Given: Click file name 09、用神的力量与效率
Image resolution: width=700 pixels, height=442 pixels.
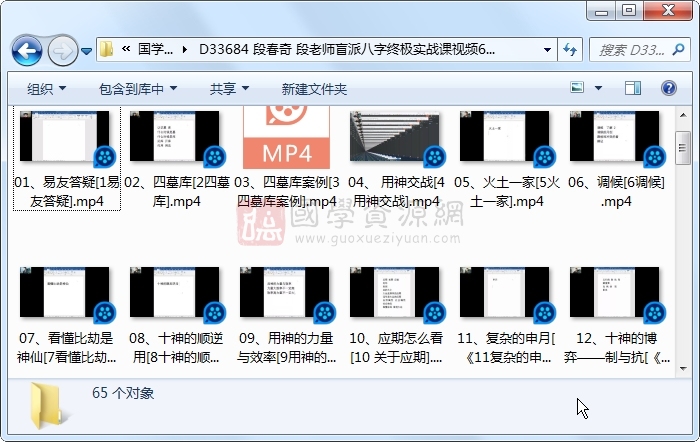Looking at the screenshot, I should 286,347.
